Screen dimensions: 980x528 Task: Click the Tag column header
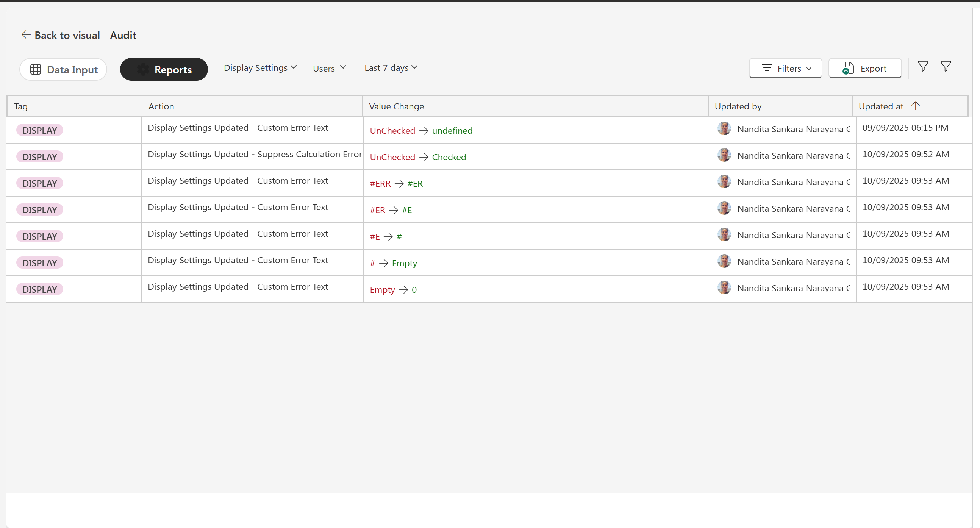[x=21, y=106]
